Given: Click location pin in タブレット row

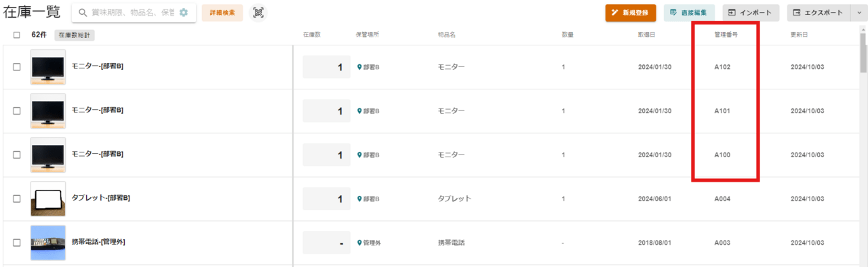Looking at the screenshot, I should [x=359, y=199].
